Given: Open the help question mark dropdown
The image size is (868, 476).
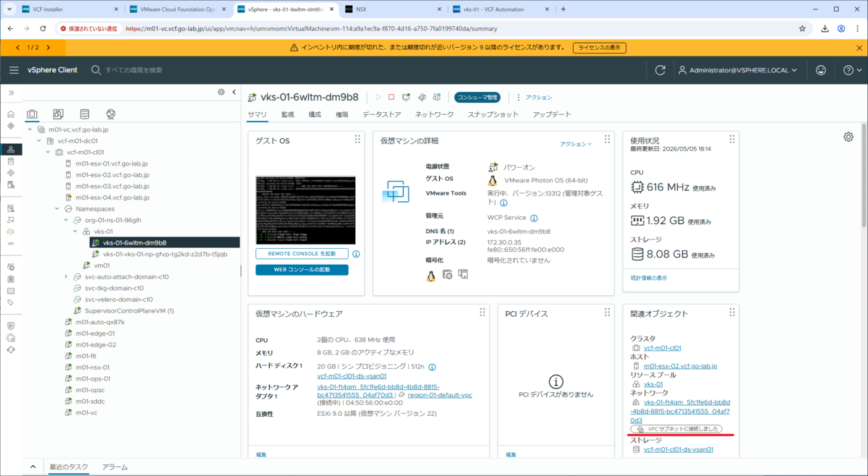Looking at the screenshot, I should pos(852,70).
